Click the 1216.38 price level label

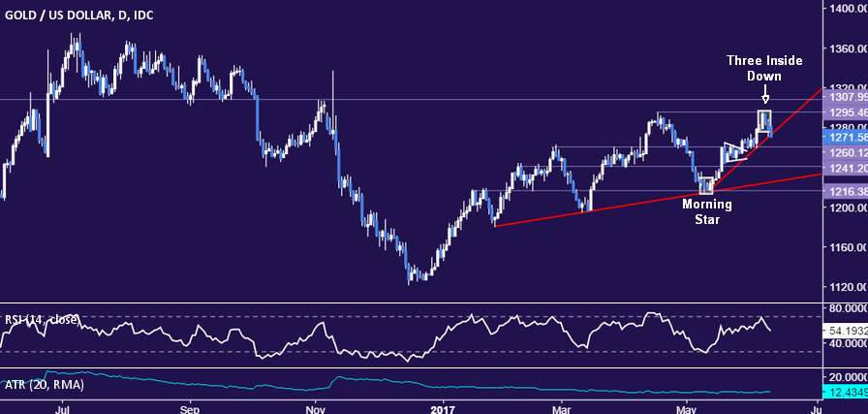tap(846, 191)
